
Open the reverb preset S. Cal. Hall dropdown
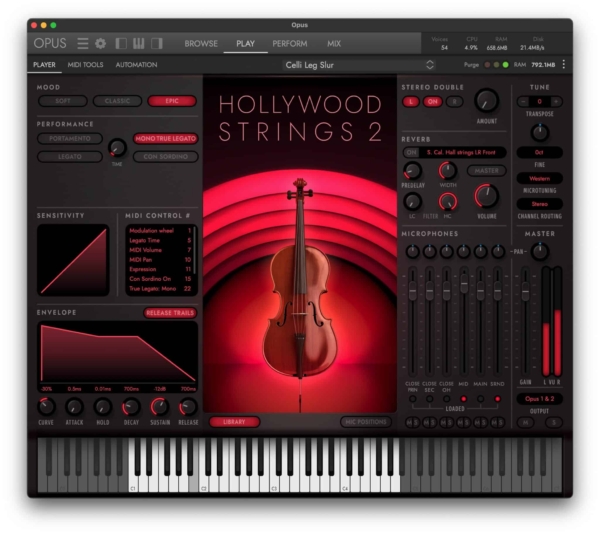coord(462,153)
